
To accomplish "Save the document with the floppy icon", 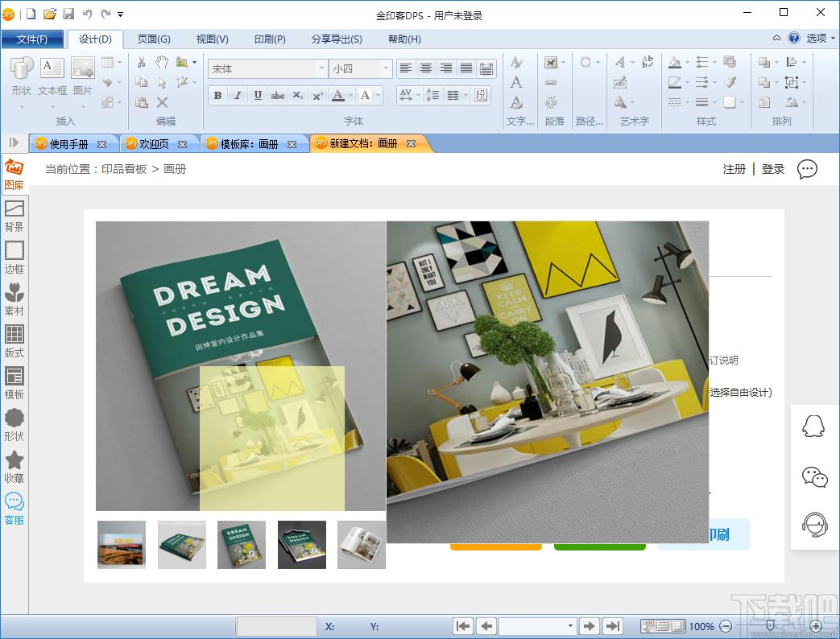I will (x=68, y=14).
